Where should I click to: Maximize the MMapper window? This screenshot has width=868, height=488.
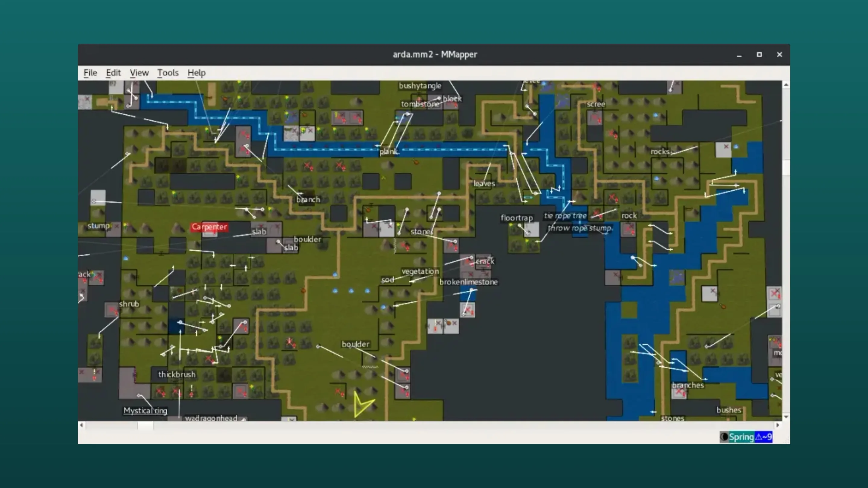pyautogui.click(x=759, y=55)
